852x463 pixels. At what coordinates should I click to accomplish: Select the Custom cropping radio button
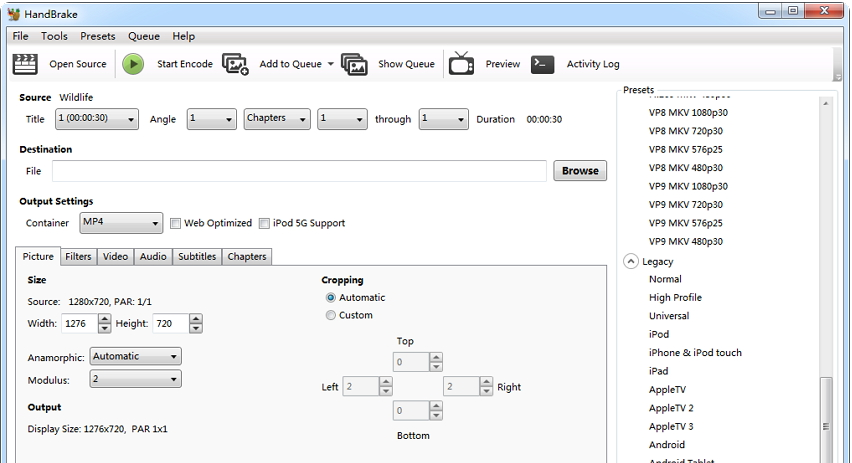pyautogui.click(x=330, y=315)
